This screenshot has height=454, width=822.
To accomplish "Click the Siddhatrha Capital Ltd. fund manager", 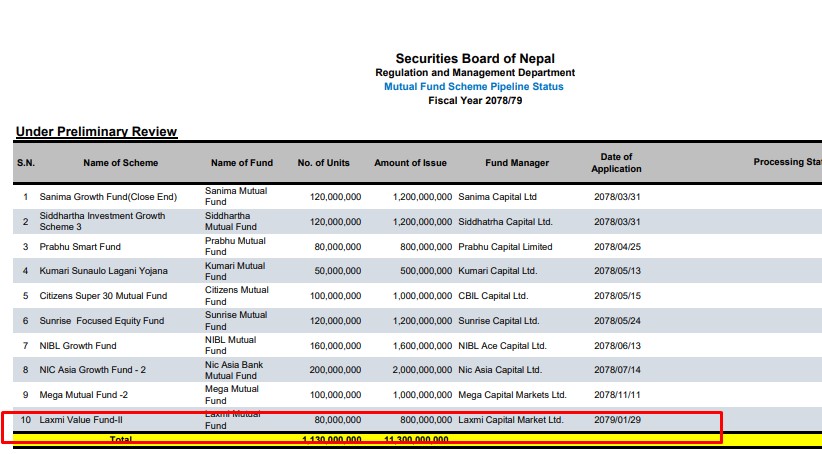I will click(505, 221).
